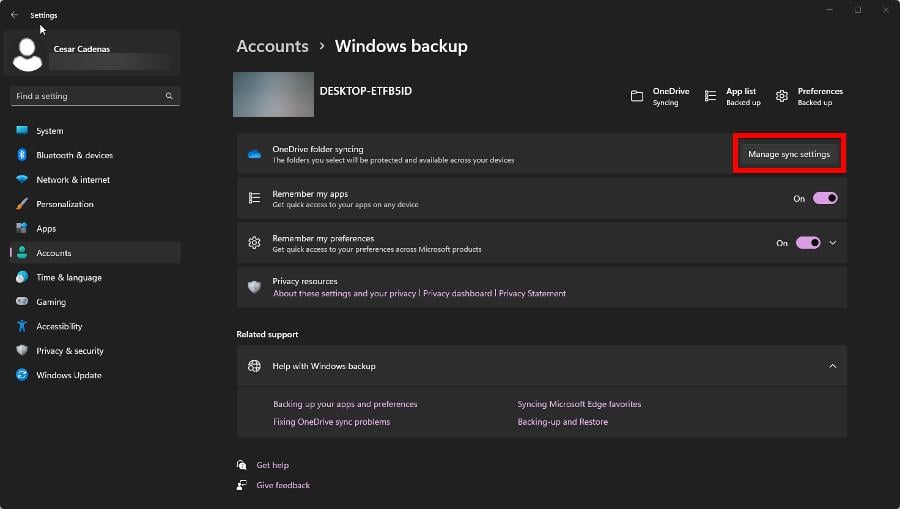Expand Remember my preferences options chevron
Image resolution: width=900 pixels, height=509 pixels.
pyautogui.click(x=833, y=242)
